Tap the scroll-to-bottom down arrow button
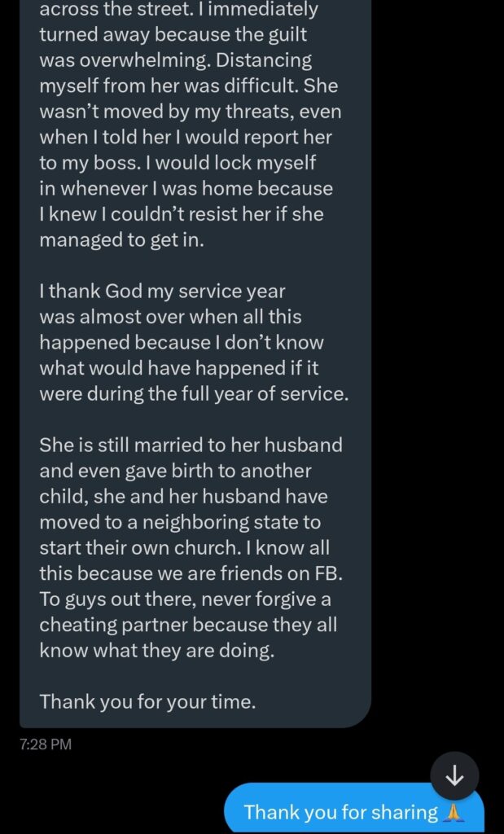This screenshot has width=504, height=834. tap(454, 776)
